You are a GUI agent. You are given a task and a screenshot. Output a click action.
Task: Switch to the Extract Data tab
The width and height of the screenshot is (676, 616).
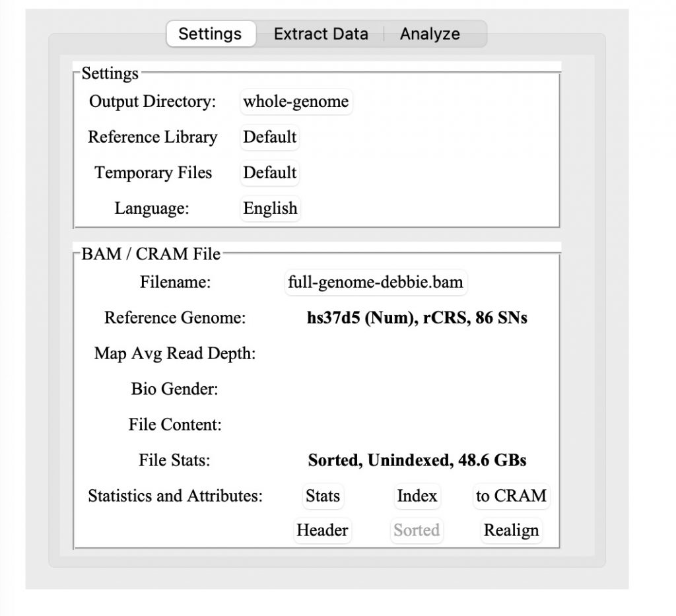pos(321,34)
